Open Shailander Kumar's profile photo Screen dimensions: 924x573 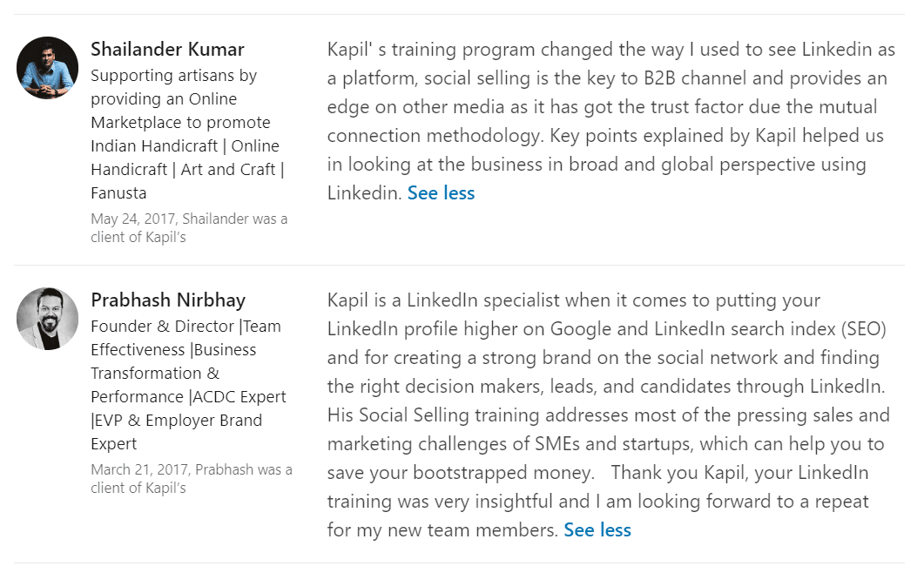(x=48, y=68)
